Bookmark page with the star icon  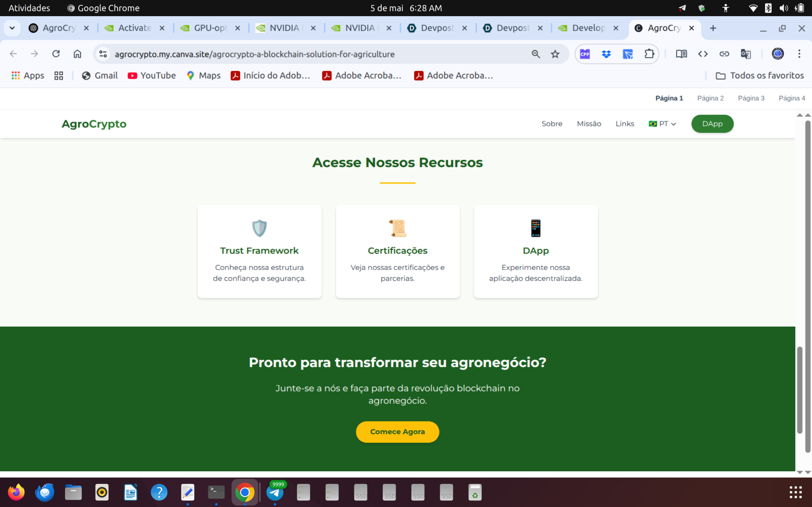click(555, 54)
